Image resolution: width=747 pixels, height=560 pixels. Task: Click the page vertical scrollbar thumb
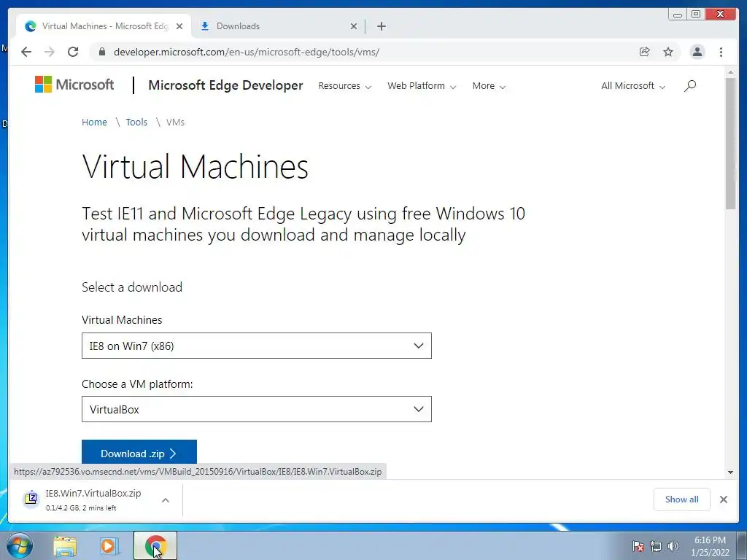[x=730, y=143]
